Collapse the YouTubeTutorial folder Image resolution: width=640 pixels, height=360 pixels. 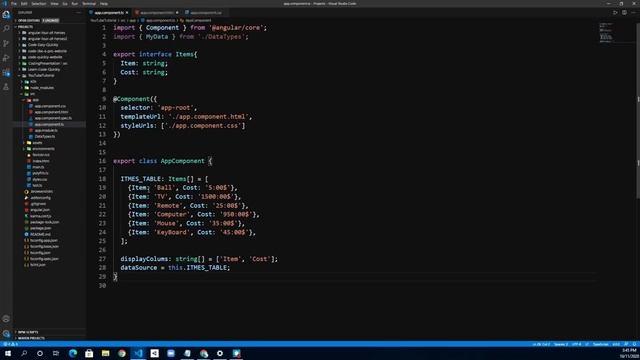pyautogui.click(x=41, y=76)
